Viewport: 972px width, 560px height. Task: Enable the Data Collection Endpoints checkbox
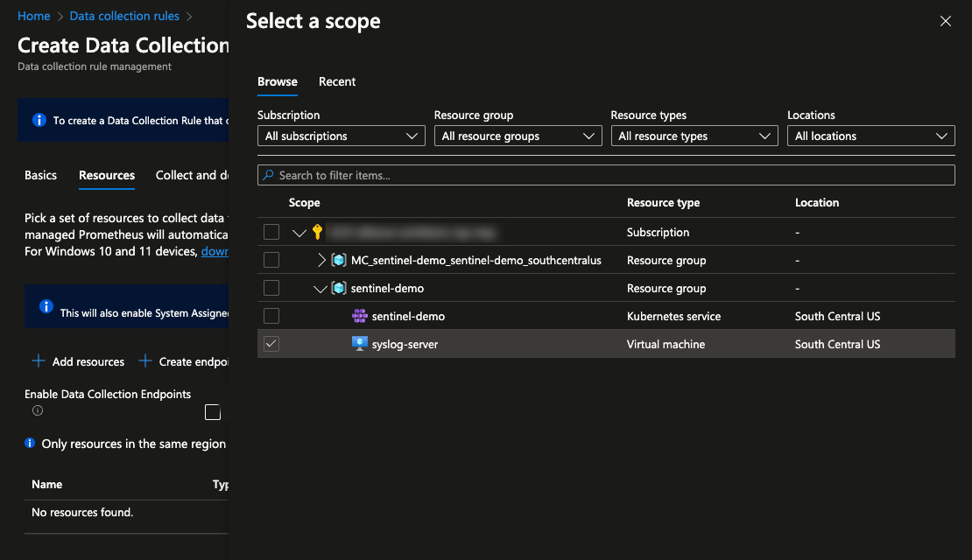[x=213, y=411]
